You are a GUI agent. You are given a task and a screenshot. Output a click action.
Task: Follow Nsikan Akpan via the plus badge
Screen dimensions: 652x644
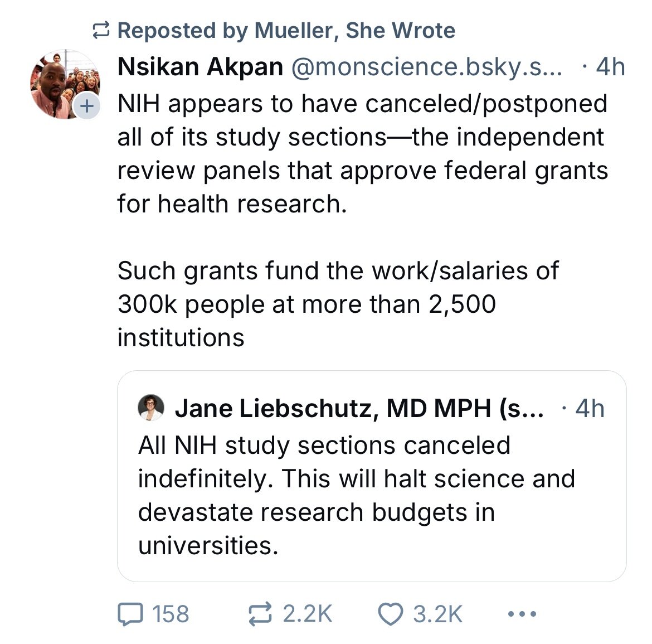(x=86, y=105)
